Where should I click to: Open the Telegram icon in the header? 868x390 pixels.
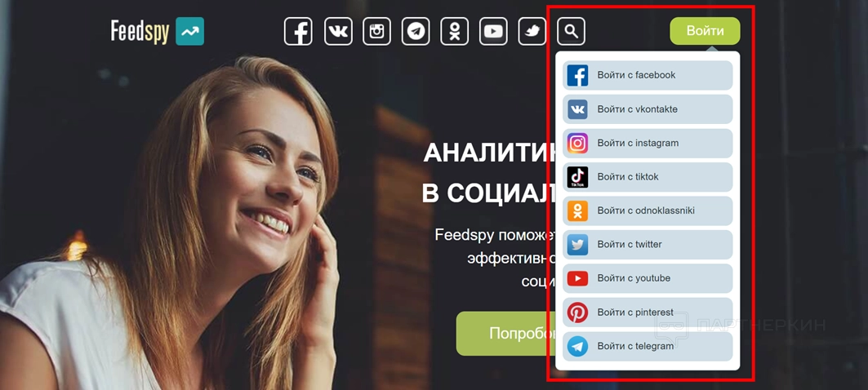coord(416,32)
